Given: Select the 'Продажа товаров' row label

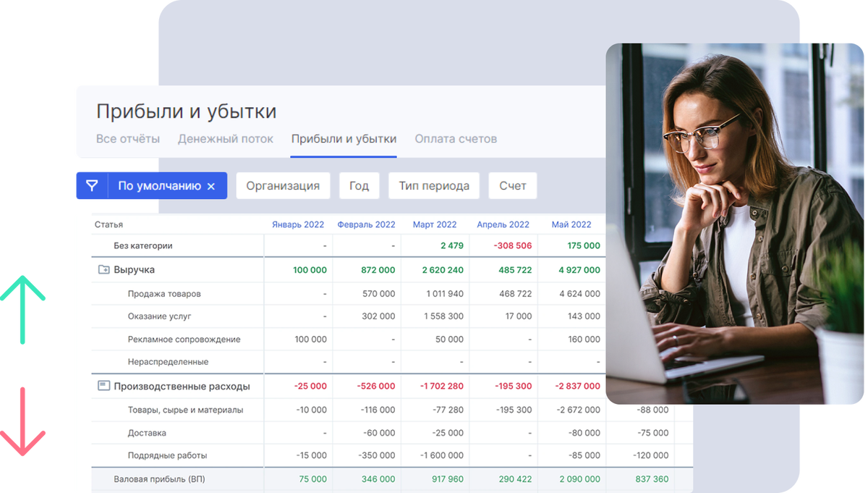Looking at the screenshot, I should click(164, 294).
